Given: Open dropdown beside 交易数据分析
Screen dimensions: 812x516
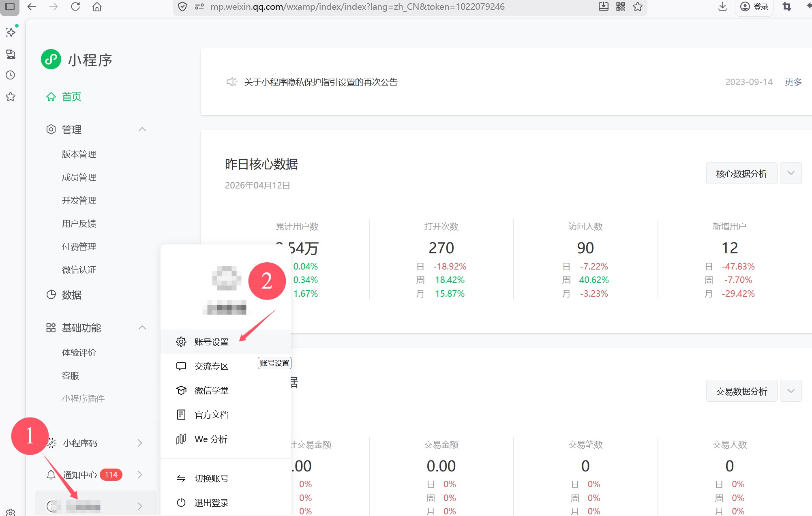Looking at the screenshot, I should 791,391.
